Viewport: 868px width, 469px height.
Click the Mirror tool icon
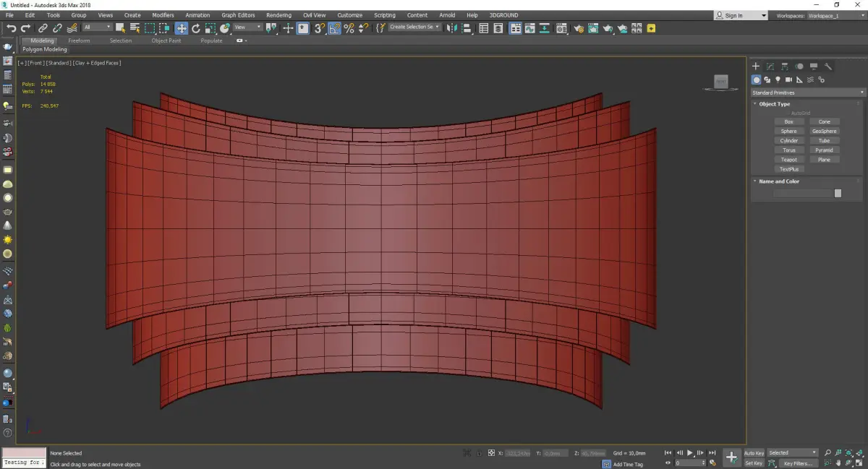[x=451, y=28]
